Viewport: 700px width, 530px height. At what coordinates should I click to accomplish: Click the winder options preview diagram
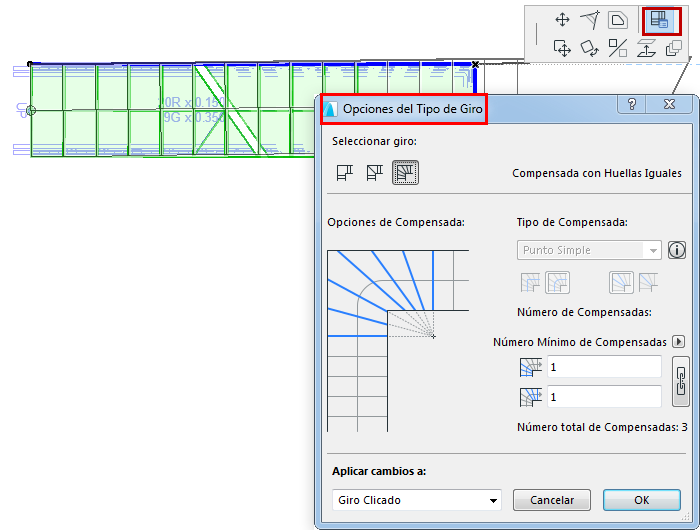pos(398,341)
